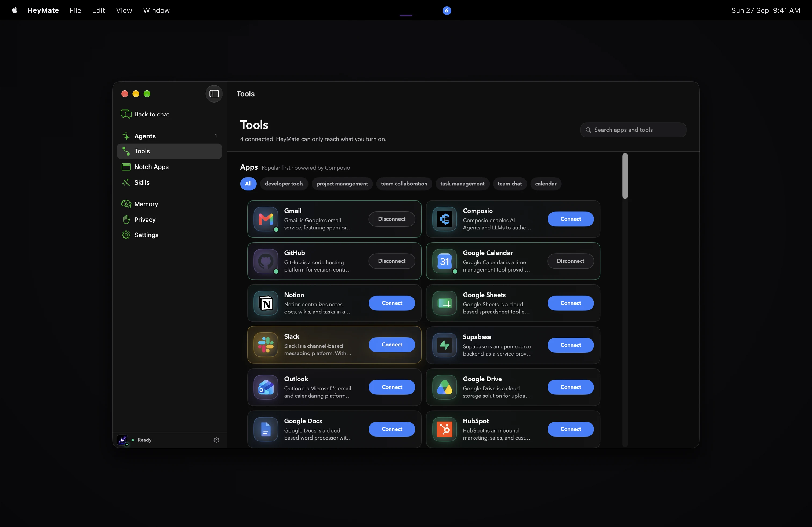The width and height of the screenshot is (812, 527).
Task: Open Notch Apps in sidebar
Action: point(169,167)
